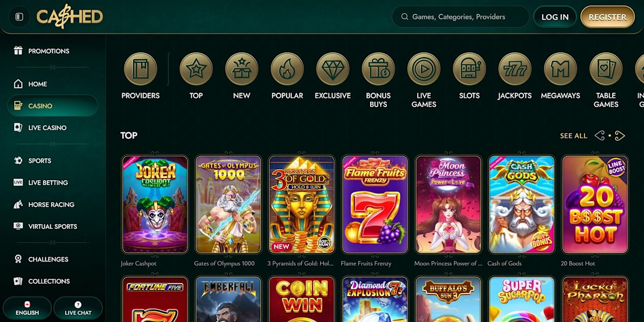The image size is (644, 322).
Task: Focus the Games, Categories, Providers search field
Action: click(460, 17)
